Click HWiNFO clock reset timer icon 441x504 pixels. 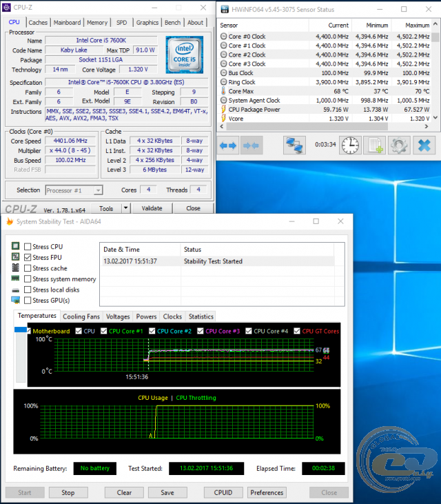pos(350,145)
